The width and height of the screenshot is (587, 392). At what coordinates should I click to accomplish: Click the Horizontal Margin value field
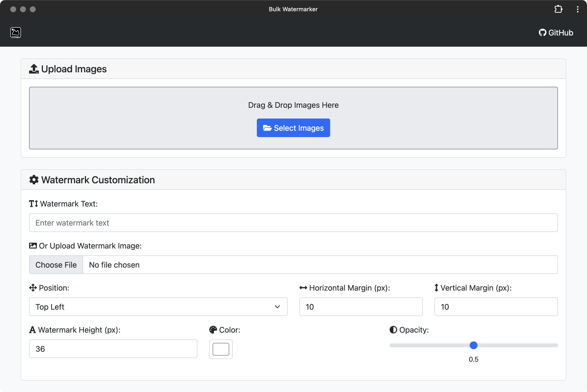(x=361, y=307)
